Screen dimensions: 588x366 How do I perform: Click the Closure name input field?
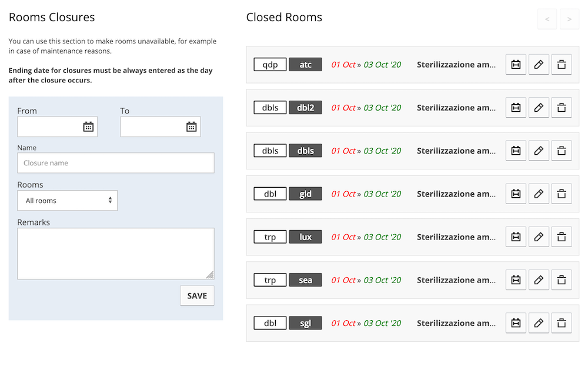(116, 163)
